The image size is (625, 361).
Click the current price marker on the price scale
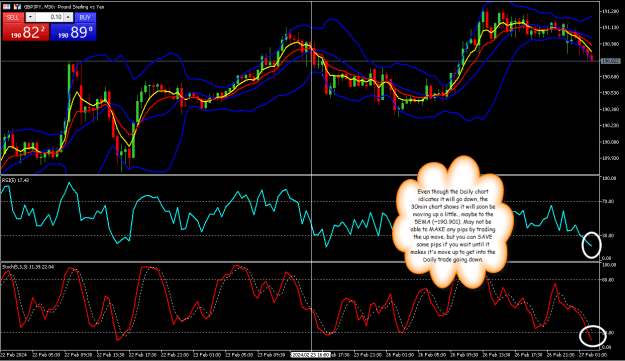coord(611,61)
